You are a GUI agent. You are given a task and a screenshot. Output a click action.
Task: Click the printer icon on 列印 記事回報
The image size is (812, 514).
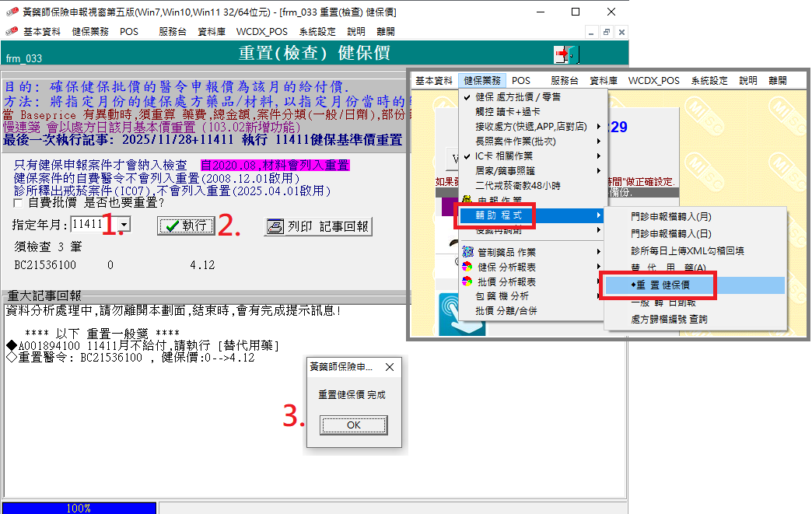click(x=275, y=226)
